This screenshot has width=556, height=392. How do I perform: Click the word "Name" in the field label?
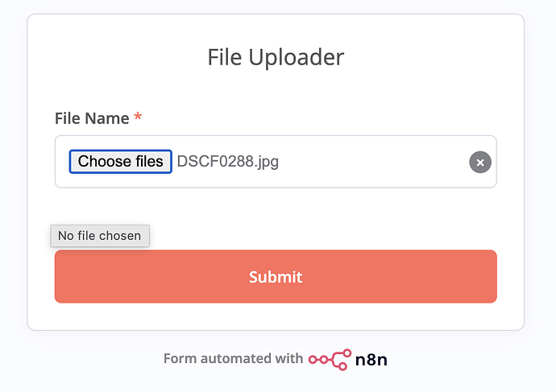coord(107,118)
